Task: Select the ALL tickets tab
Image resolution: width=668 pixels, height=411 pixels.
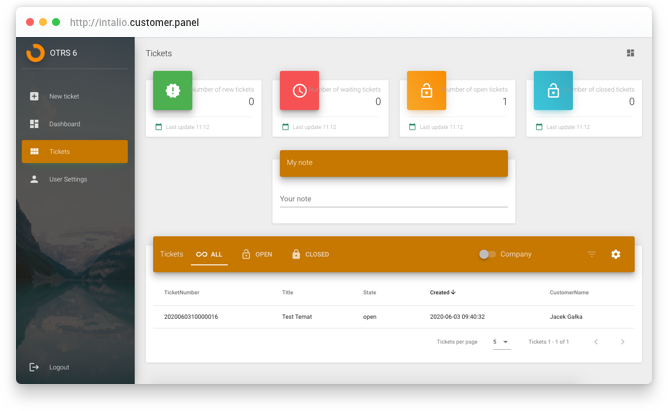Action: point(209,254)
